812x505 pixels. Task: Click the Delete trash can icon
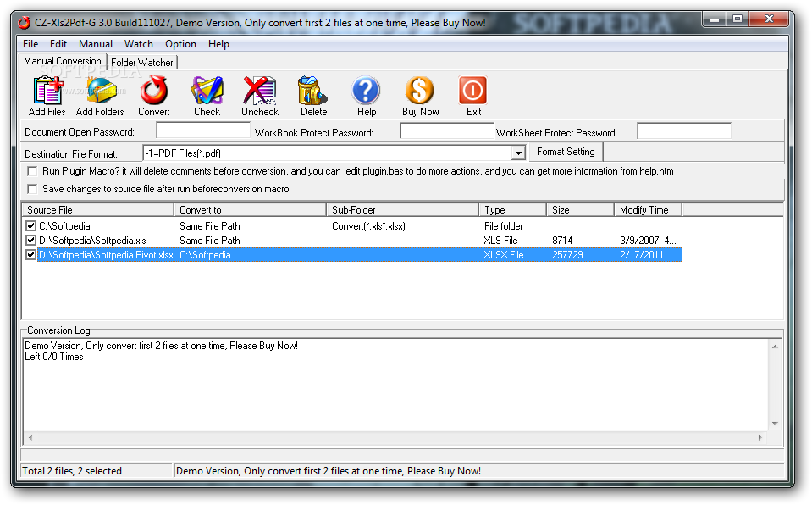tap(312, 91)
